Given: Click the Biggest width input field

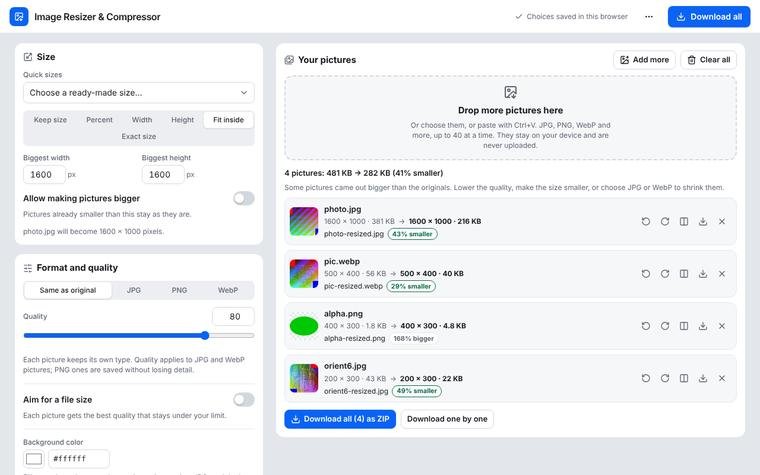Looking at the screenshot, I should point(44,174).
